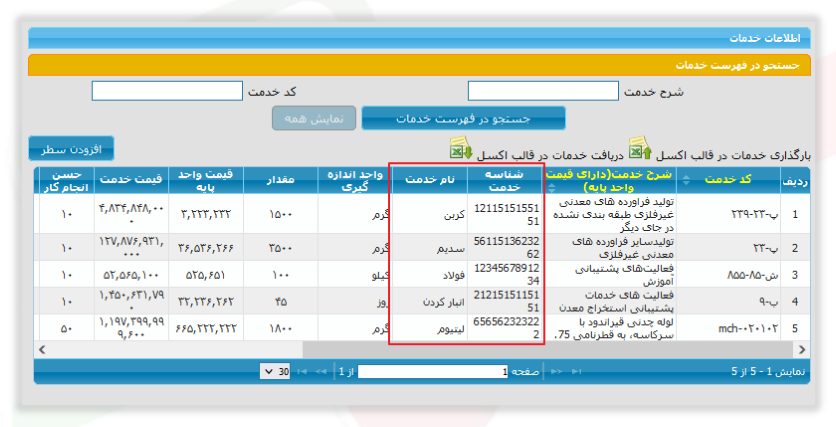Click service ID 1234567891234
Image resolution: width=836 pixels, height=427 pixels.
[507, 275]
